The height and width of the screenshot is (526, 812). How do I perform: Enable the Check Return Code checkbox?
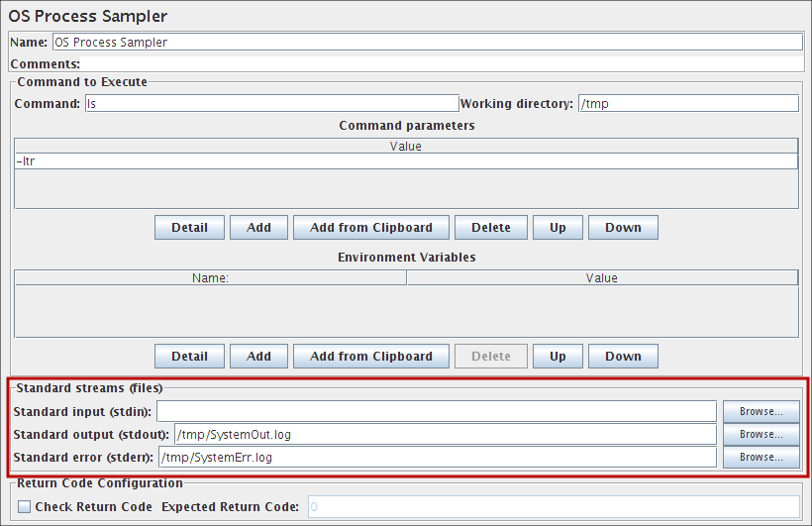25,507
